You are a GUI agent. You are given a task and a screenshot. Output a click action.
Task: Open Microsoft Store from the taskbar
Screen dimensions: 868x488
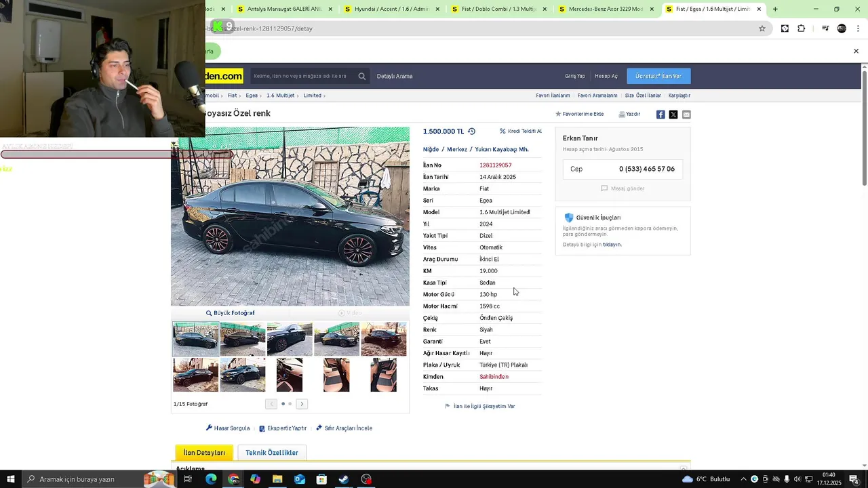pos(321,479)
